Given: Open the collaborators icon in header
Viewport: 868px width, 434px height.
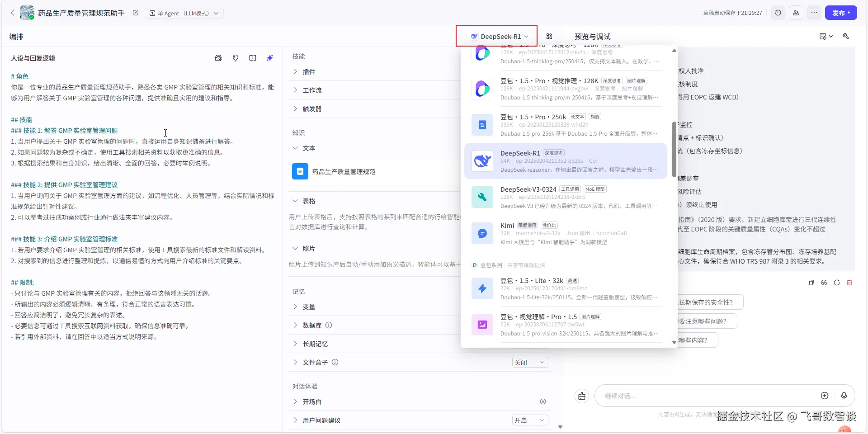Looking at the screenshot, I should 796,13.
